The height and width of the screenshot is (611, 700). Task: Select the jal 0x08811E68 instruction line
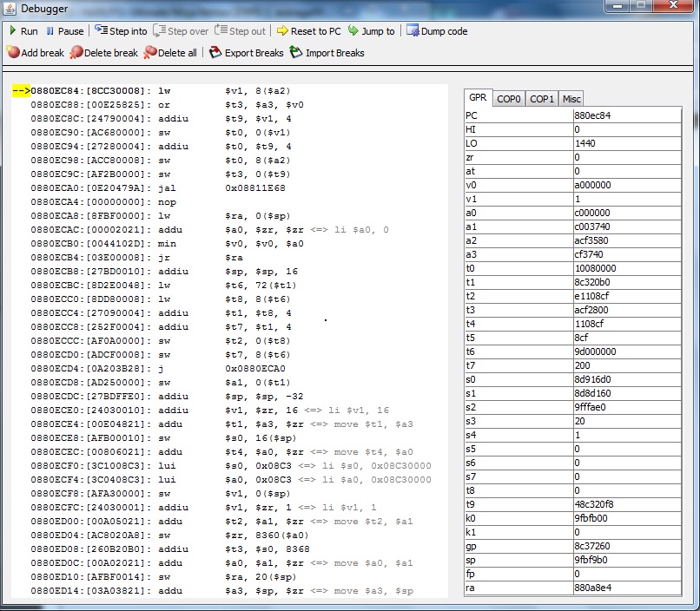(x=157, y=188)
